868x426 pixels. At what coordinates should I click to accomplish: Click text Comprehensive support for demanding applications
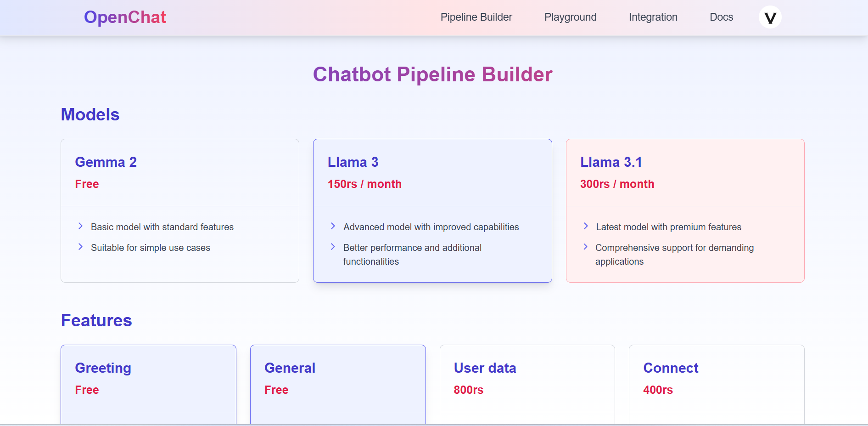674,255
